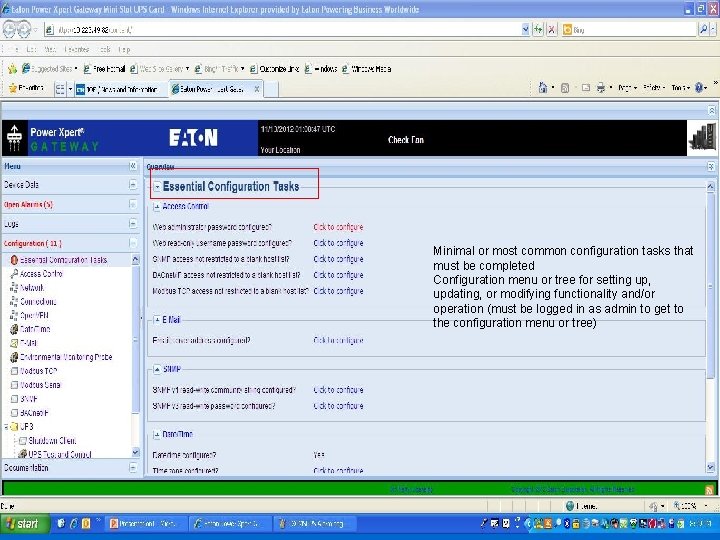This screenshot has width=720, height=540.
Task: Click the Network tree node icon
Action: [x=14, y=288]
